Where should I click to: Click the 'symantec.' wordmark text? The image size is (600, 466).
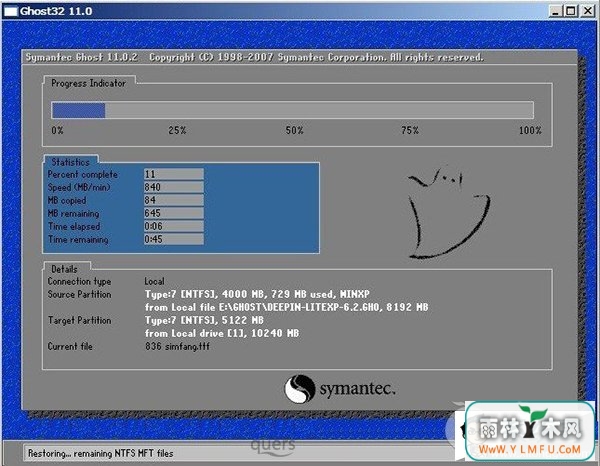(x=357, y=389)
